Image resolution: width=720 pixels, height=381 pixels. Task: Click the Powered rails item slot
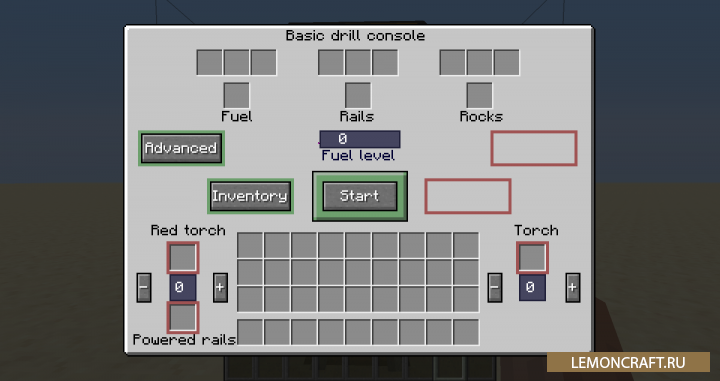183,317
